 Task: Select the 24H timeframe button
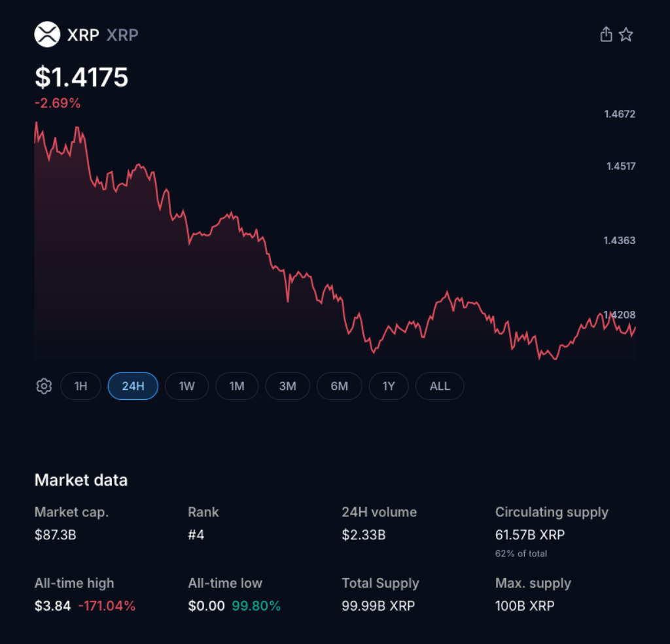[x=132, y=386]
